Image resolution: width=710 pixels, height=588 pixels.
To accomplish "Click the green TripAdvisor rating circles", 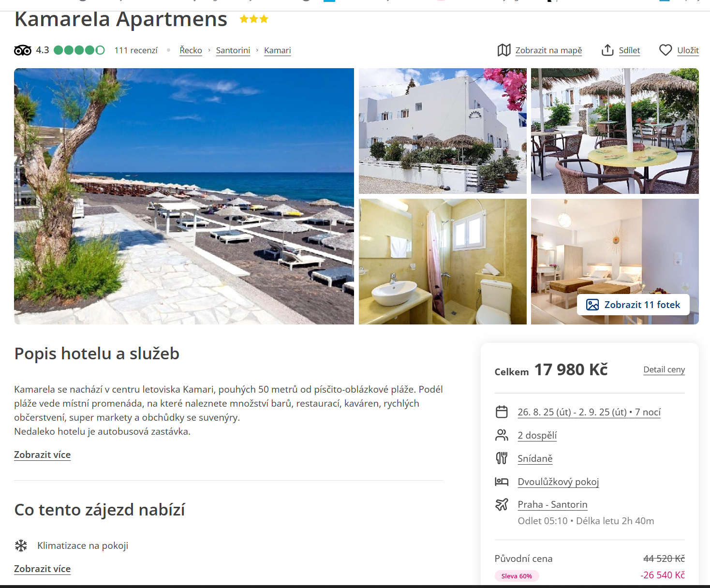I will pyautogui.click(x=79, y=50).
